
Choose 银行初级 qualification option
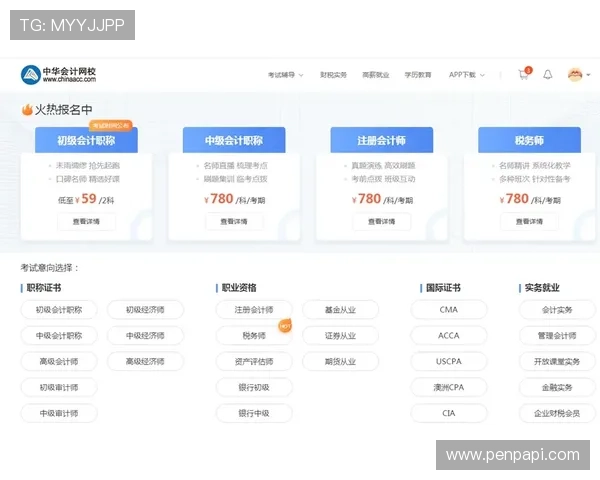click(254, 387)
